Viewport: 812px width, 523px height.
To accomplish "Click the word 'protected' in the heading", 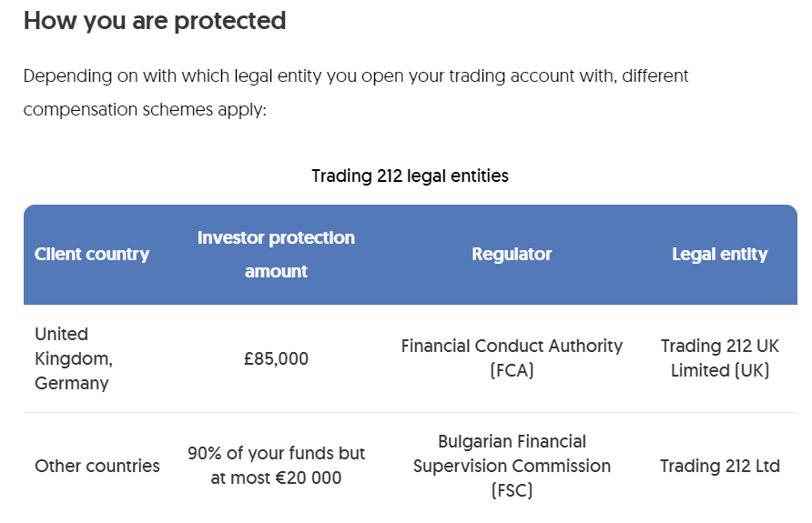I will [229, 21].
